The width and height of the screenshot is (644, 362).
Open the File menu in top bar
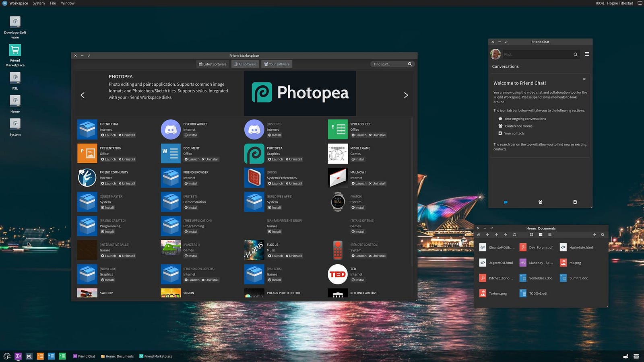pyautogui.click(x=53, y=3)
